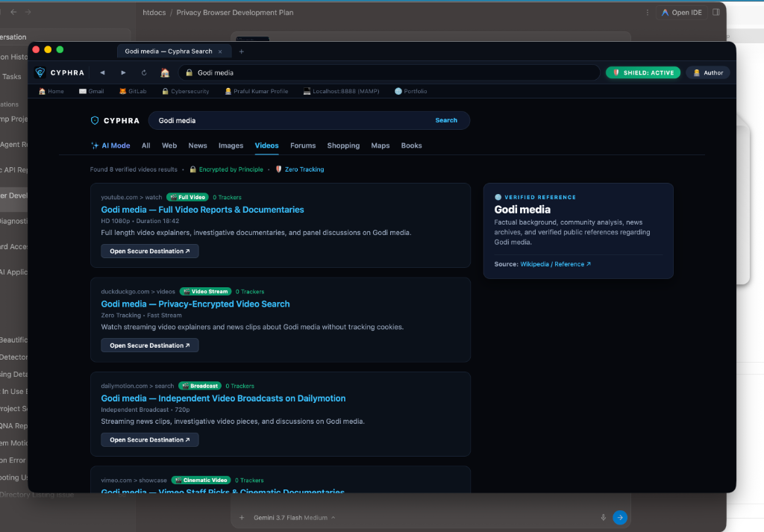Screen dimensions: 764x532
Task: Switch to AI Mode tab
Action: coord(110,145)
